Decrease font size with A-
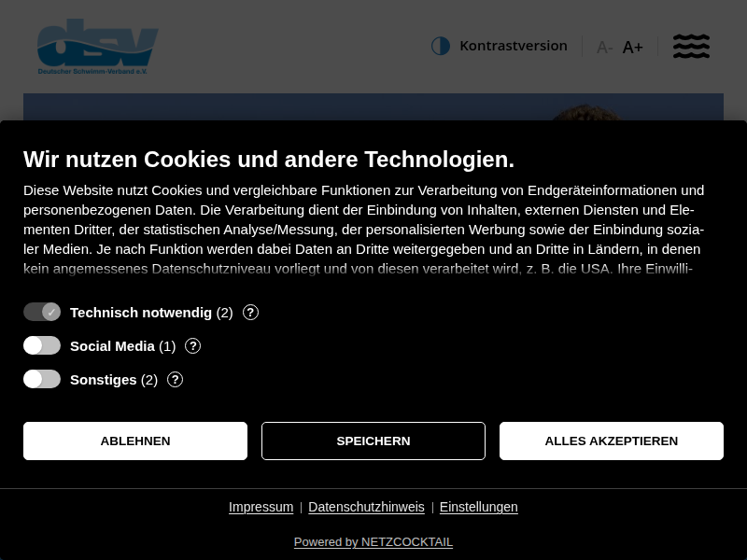 coord(604,48)
